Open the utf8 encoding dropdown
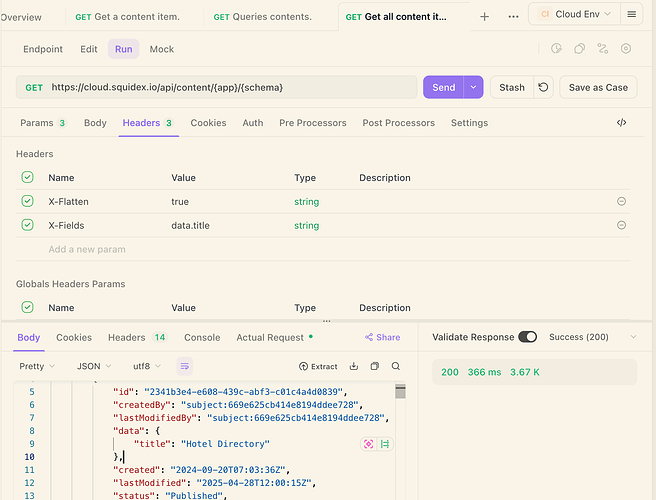This screenshot has height=500, width=656. [146, 366]
